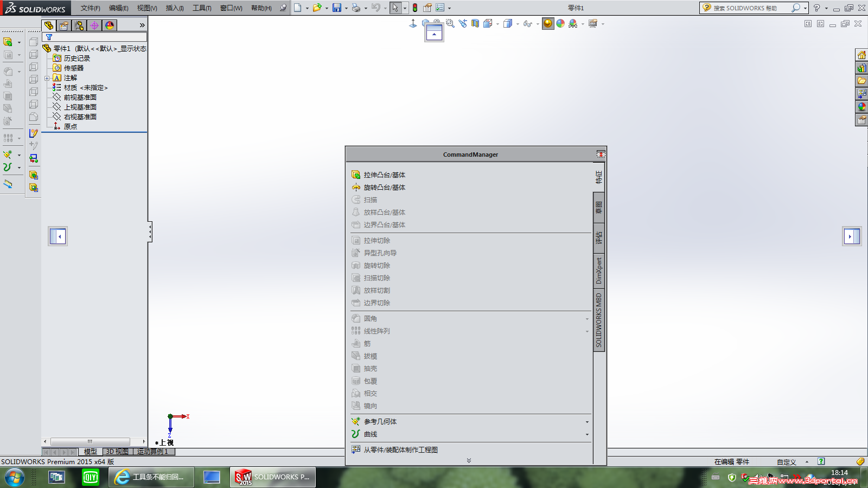Open the Select tool dropdown arrow
Image resolution: width=868 pixels, height=488 pixels.
(405, 8)
